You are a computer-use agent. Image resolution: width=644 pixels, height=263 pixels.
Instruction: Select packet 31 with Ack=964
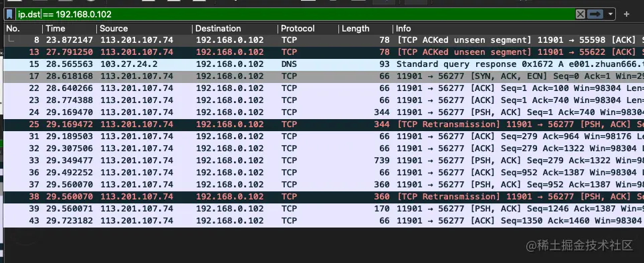point(324,137)
